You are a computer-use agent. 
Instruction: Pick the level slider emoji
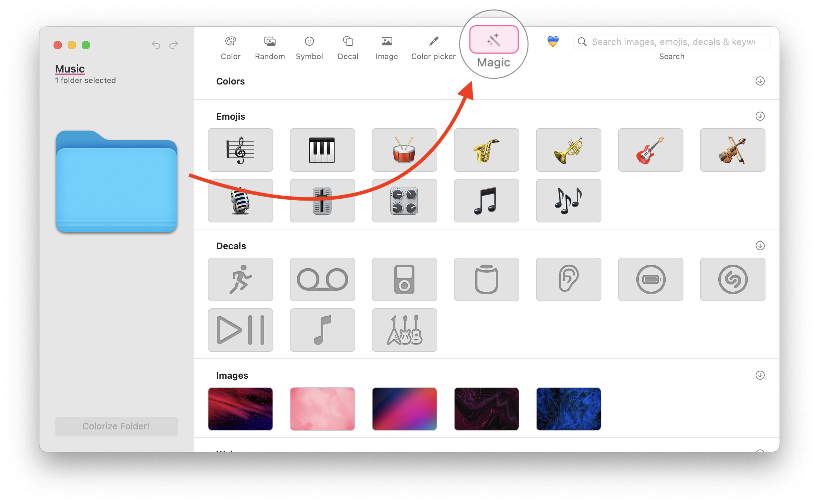(x=322, y=201)
